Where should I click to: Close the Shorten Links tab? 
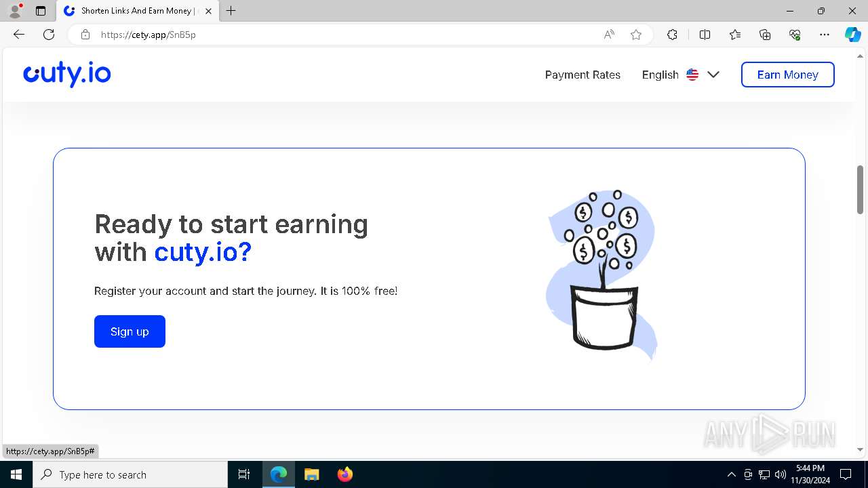pos(208,11)
